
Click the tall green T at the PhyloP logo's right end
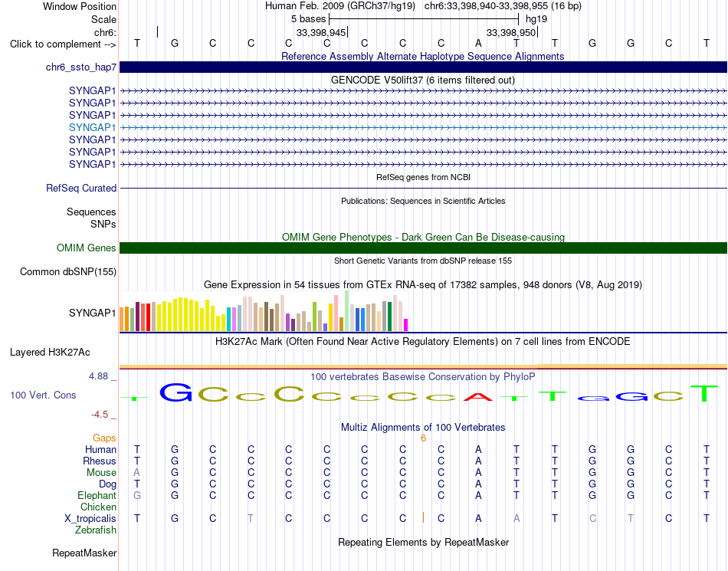(x=704, y=393)
